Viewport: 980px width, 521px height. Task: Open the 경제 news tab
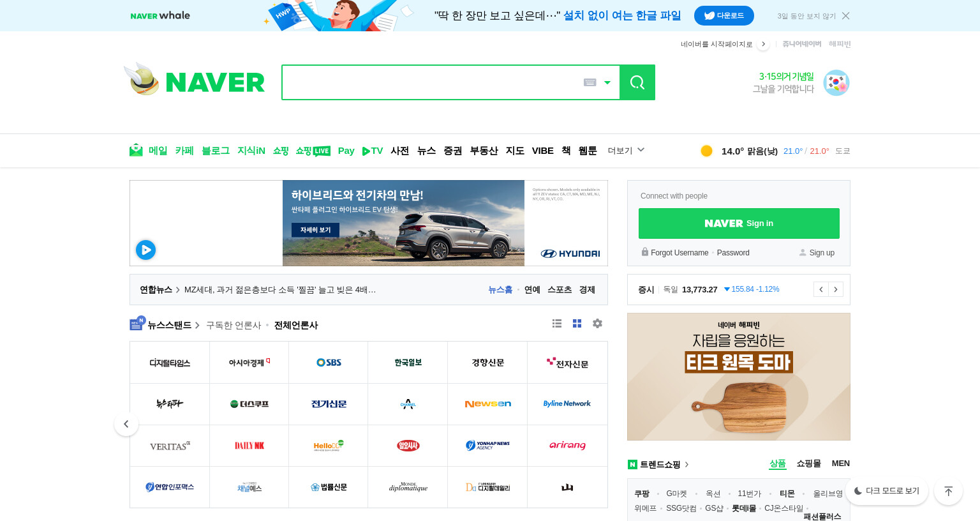[587, 290]
